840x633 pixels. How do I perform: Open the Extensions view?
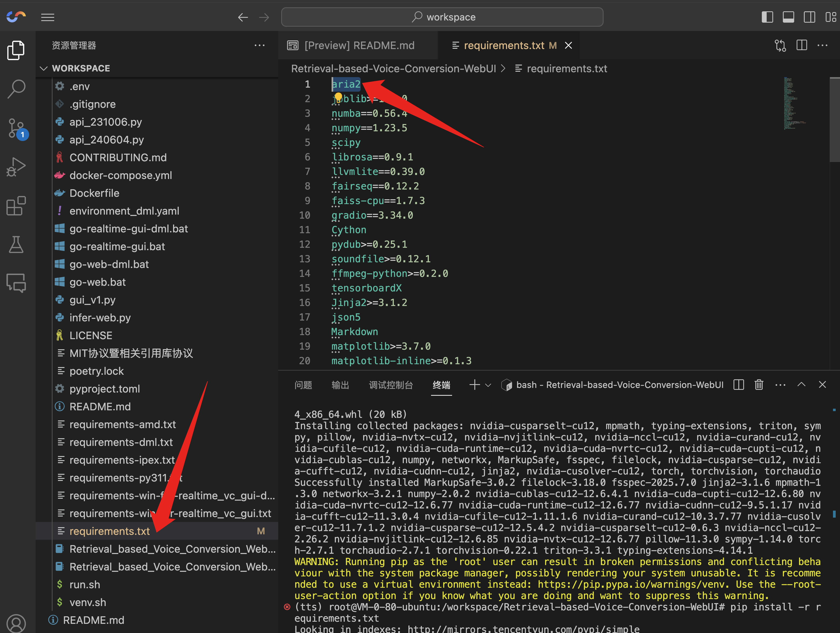(16, 206)
